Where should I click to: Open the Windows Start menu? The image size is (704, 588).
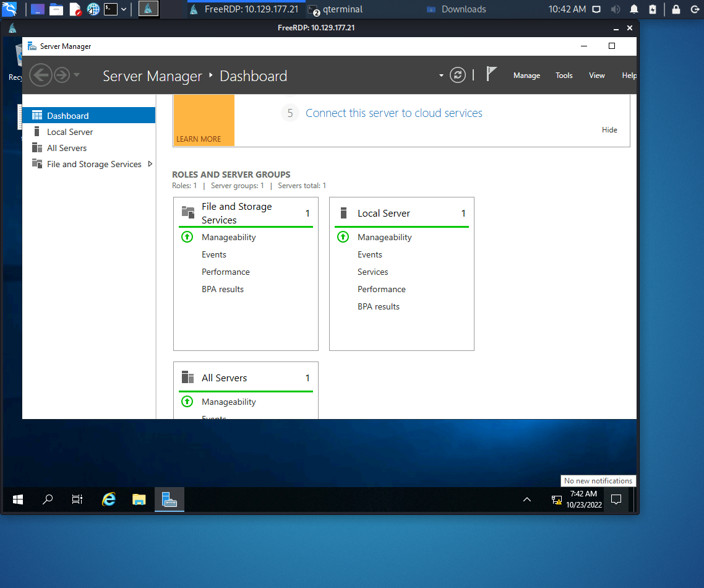point(18,499)
